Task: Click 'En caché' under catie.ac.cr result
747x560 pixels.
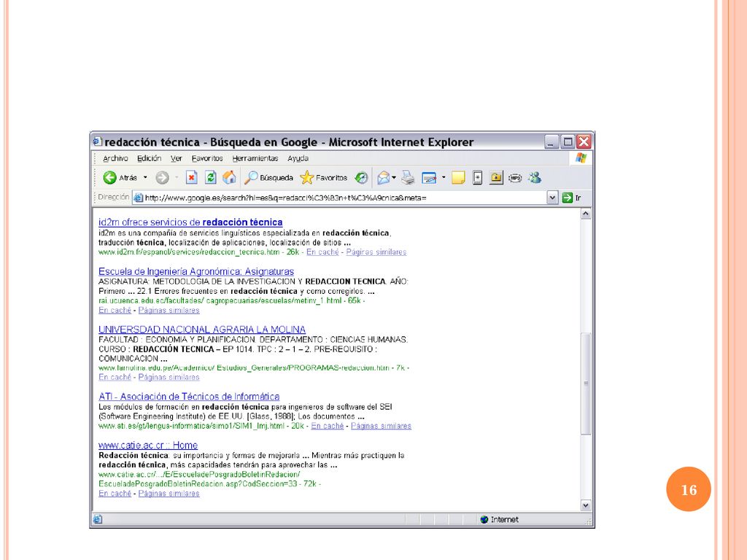Action: 115,494
